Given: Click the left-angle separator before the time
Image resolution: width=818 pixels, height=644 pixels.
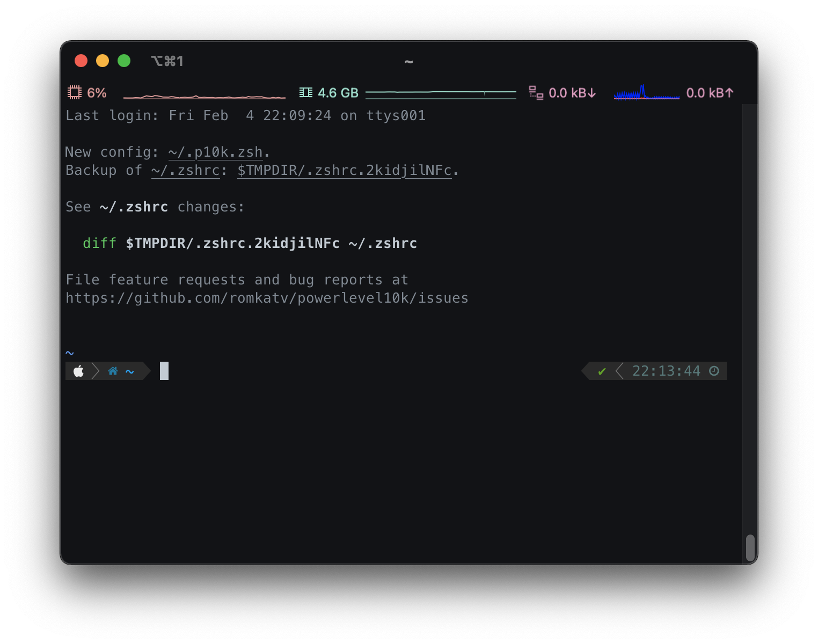Looking at the screenshot, I should pyautogui.click(x=619, y=371).
